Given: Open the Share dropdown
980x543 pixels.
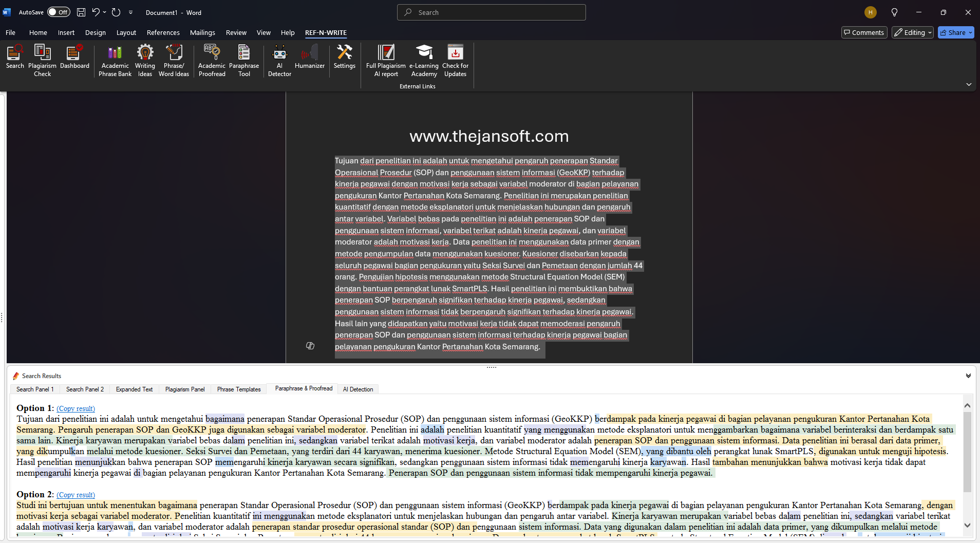Looking at the screenshot, I should [x=971, y=32].
